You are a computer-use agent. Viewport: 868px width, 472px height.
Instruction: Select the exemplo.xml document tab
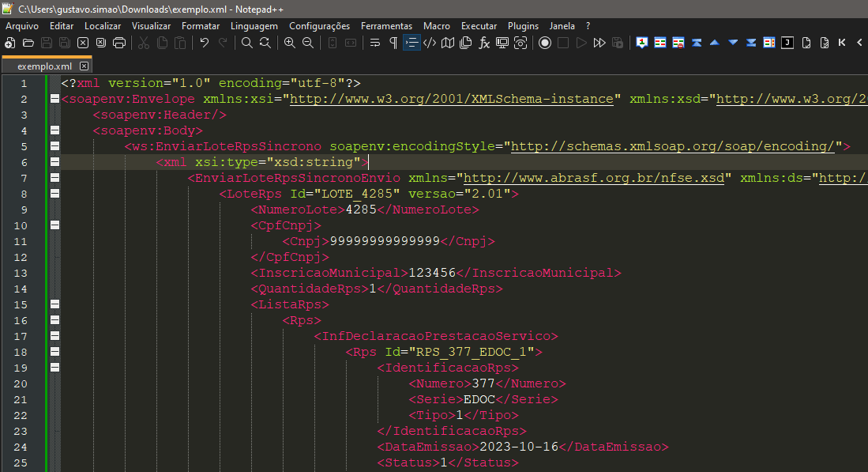click(43, 66)
